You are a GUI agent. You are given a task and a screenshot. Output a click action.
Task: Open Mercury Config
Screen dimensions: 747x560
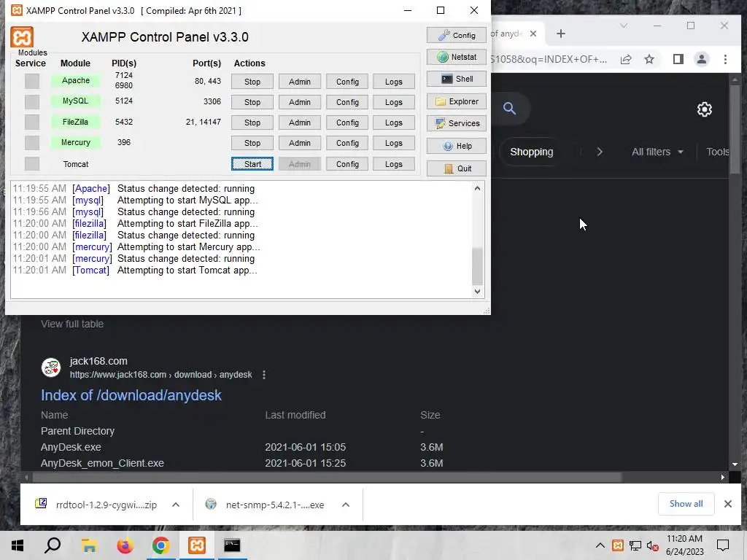347,143
